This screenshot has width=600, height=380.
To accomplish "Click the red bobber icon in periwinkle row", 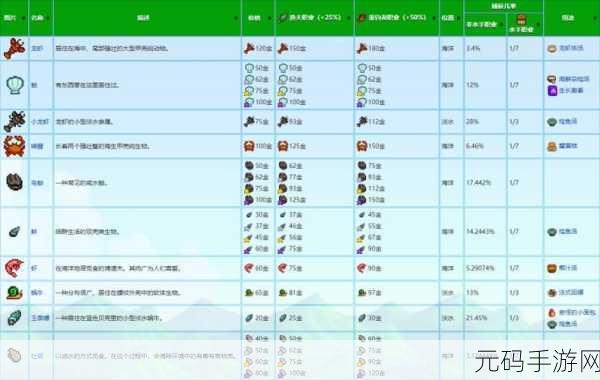I will 551,313.
